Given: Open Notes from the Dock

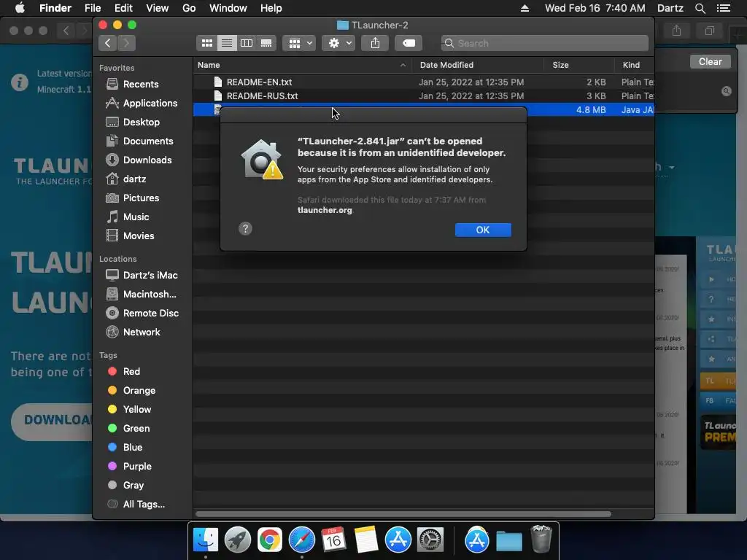Looking at the screenshot, I should coord(366,540).
